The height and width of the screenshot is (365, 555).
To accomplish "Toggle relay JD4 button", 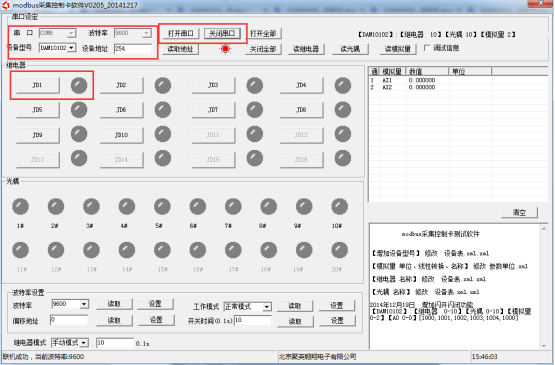I will tap(301, 85).
